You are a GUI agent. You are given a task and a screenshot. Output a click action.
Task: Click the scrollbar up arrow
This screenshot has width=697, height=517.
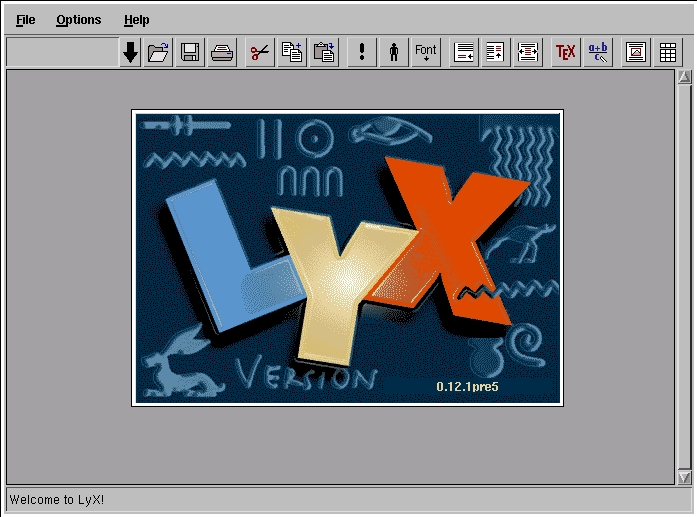(x=685, y=76)
